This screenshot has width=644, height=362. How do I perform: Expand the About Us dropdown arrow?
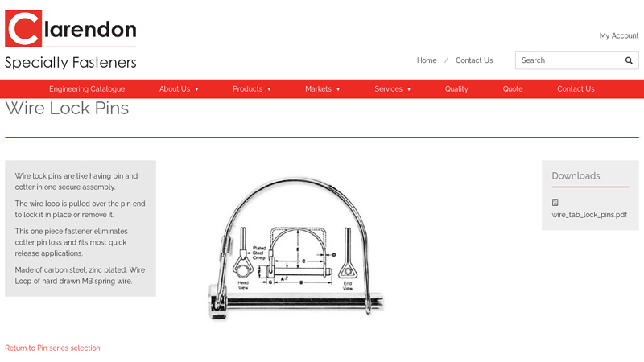click(x=196, y=89)
